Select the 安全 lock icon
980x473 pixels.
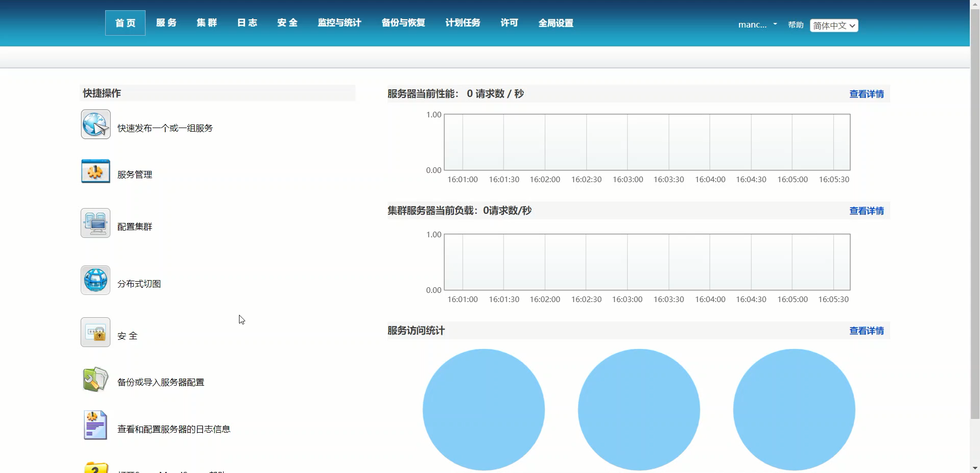pyautogui.click(x=95, y=332)
